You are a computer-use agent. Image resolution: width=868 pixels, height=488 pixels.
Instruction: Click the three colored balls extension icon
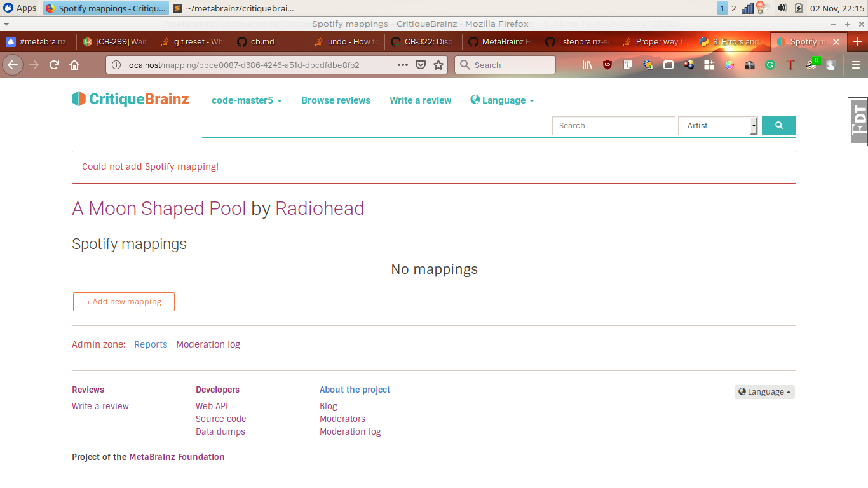689,65
